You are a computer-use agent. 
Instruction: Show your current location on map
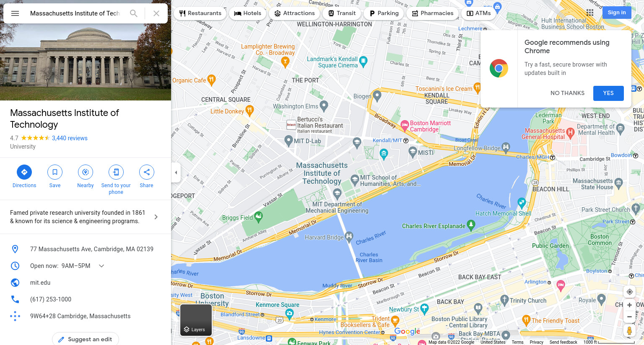[629, 292]
